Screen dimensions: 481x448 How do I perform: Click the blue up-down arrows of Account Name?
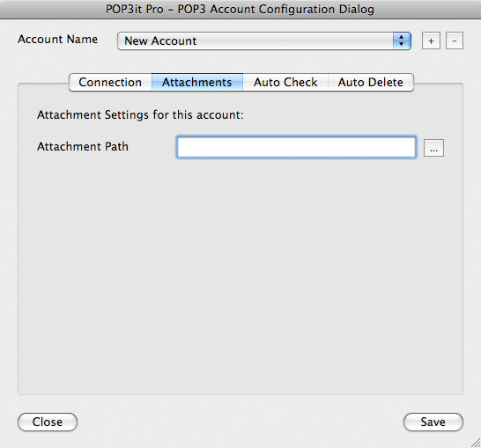click(x=401, y=40)
